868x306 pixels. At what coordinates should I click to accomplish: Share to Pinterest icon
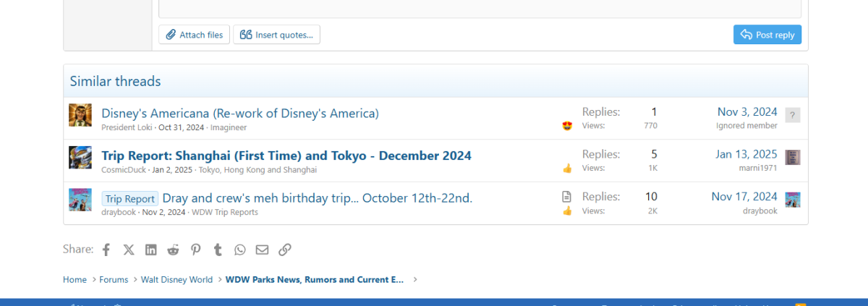pos(195,250)
